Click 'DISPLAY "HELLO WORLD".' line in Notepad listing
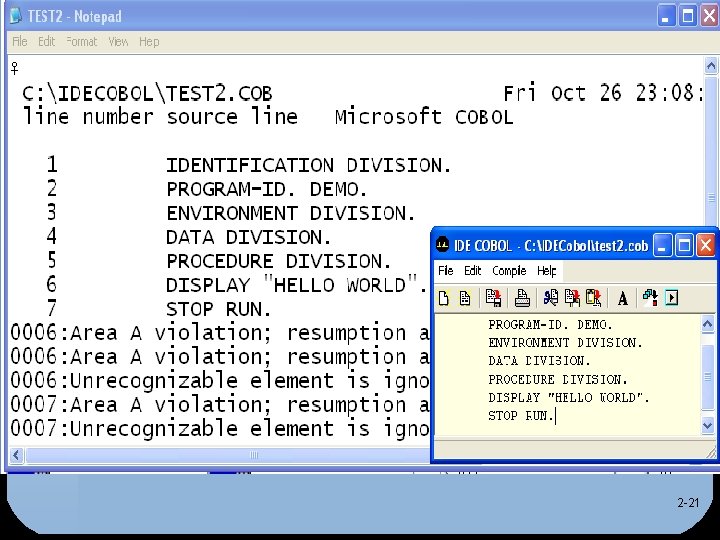720x540 pixels. [x=297, y=285]
